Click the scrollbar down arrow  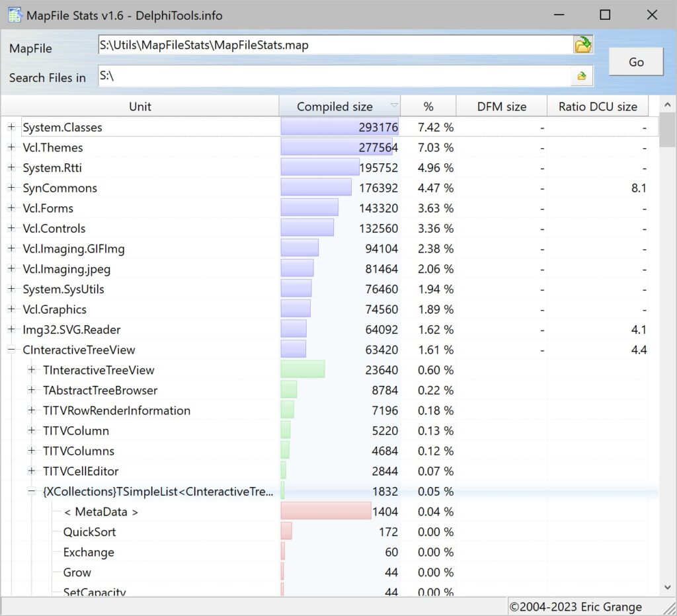click(667, 588)
